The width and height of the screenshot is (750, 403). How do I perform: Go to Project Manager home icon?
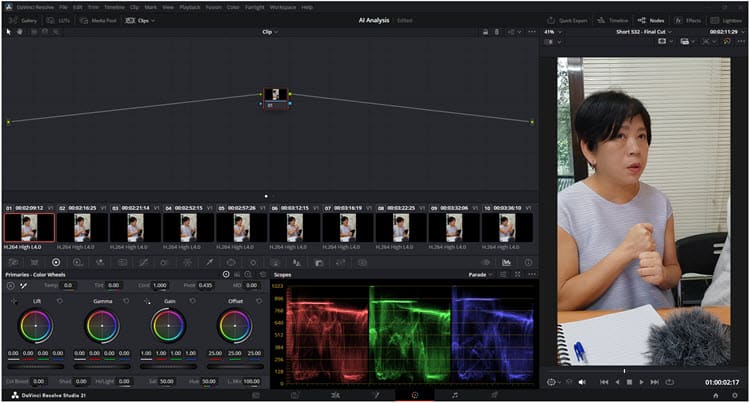pyautogui.click(x=716, y=395)
